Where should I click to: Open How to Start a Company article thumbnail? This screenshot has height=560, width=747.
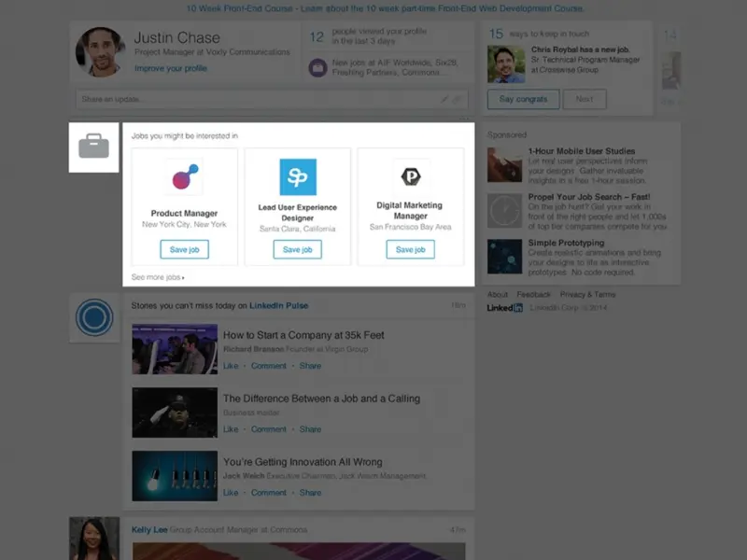pos(175,349)
